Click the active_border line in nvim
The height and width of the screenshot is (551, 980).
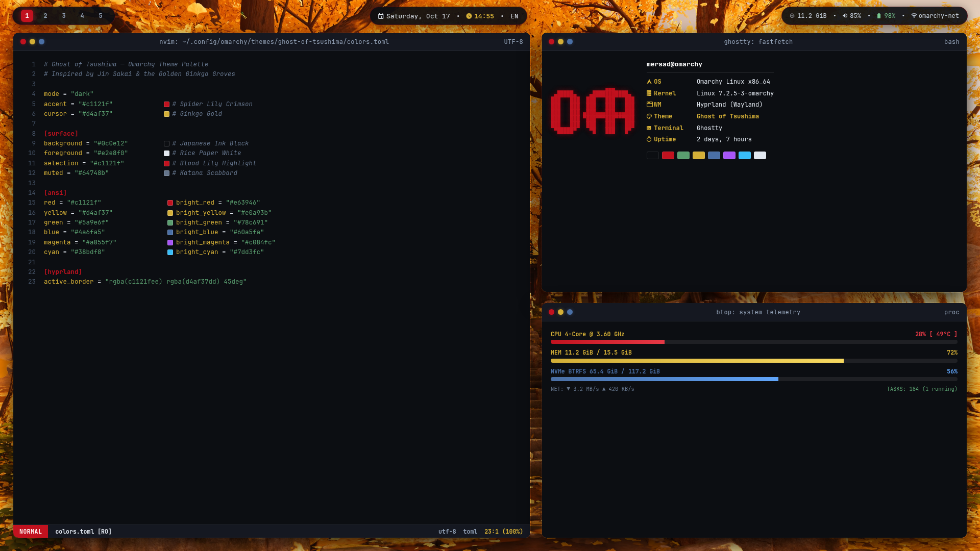point(145,282)
